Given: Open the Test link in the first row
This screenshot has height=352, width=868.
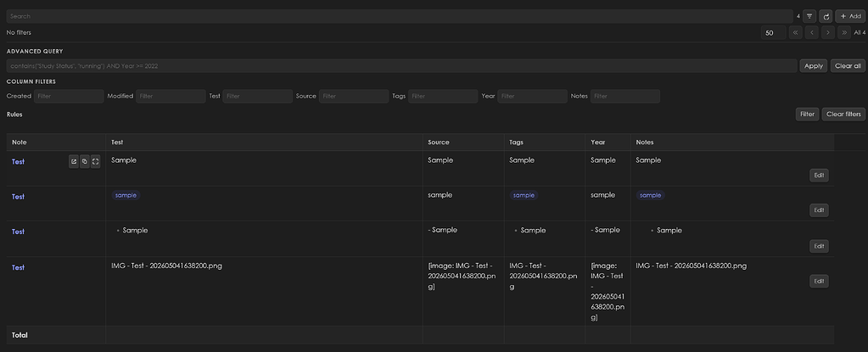Looking at the screenshot, I should [x=19, y=162].
